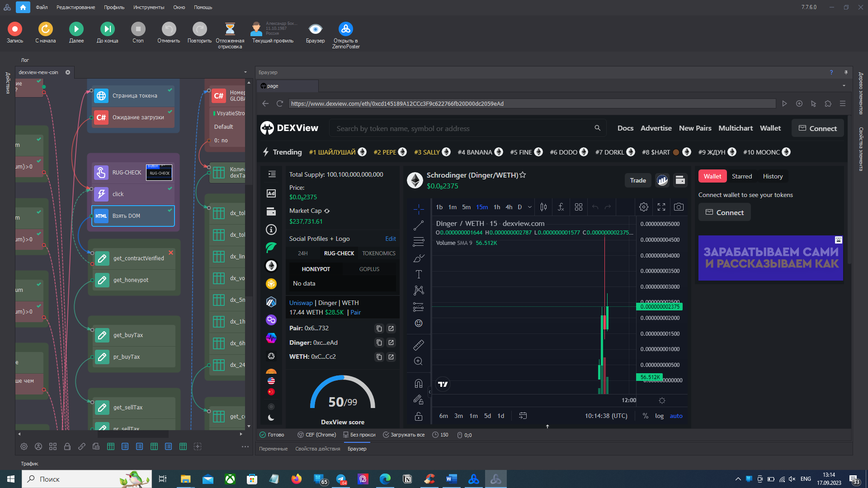
Task: Click the Indicators fx icon on chart
Action: pos(561,207)
